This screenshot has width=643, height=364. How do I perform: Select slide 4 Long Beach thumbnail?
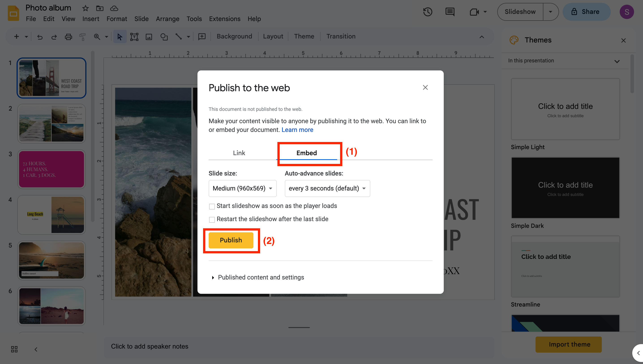click(51, 215)
